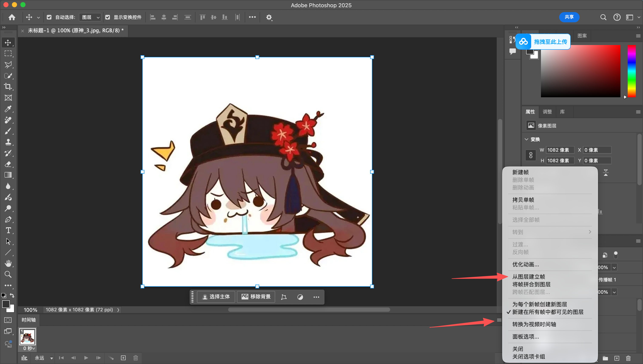The image size is (643, 364).
Task: Open the Home screen icon
Action: (x=12, y=17)
